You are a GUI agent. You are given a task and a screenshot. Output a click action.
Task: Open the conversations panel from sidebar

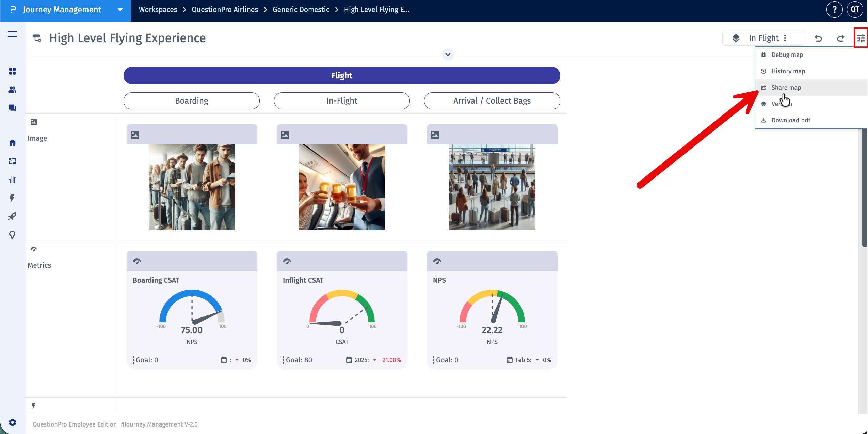tap(12, 108)
